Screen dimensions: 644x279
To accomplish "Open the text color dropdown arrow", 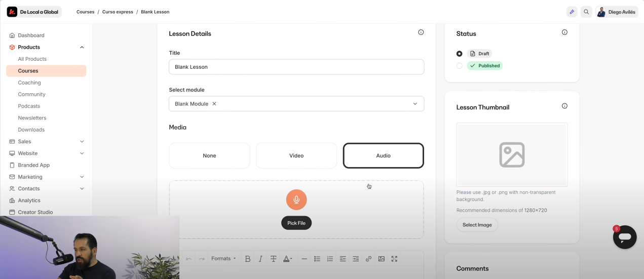I will pyautogui.click(x=291, y=259).
